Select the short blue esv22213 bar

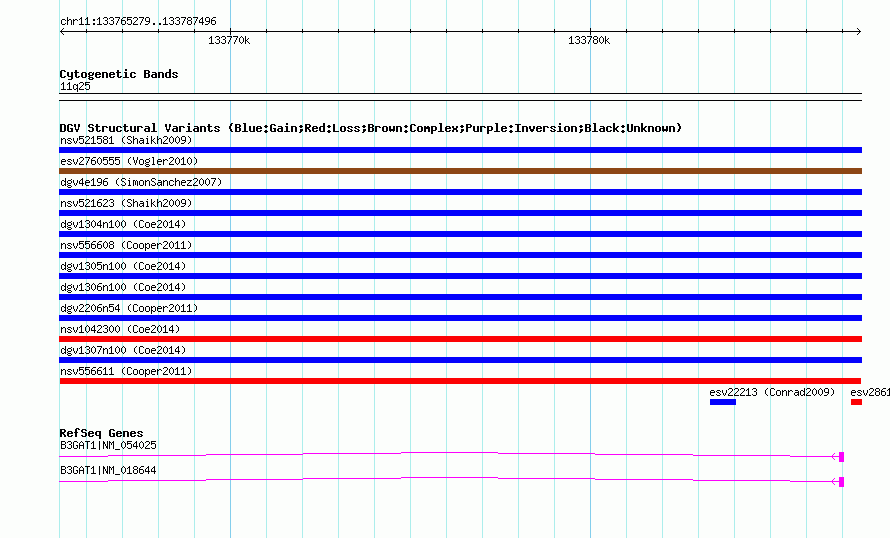coord(723,402)
